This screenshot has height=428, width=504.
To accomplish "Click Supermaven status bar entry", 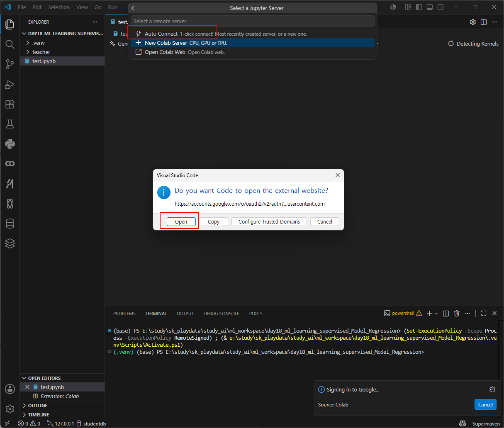I will point(486,423).
